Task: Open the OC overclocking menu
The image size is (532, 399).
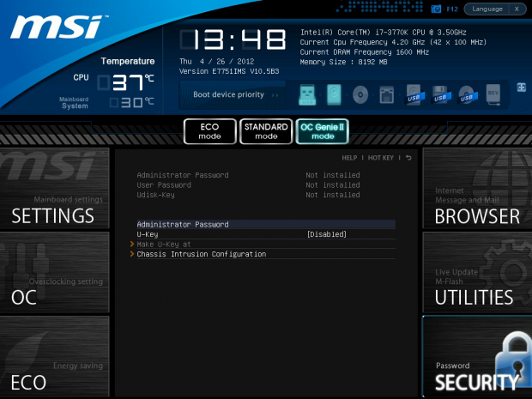Action: (x=54, y=273)
